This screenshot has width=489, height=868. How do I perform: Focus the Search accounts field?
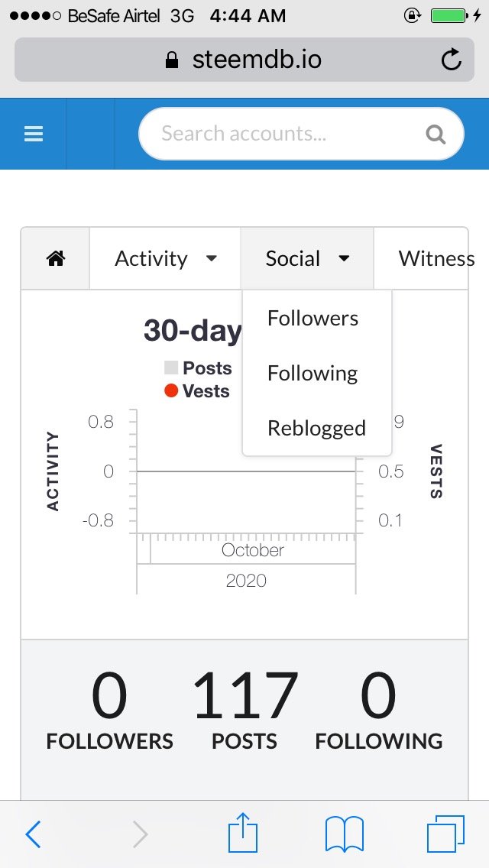301,134
